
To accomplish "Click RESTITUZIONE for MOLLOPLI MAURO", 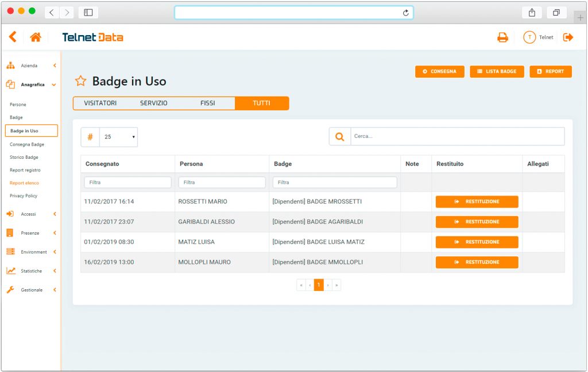I will 477,262.
